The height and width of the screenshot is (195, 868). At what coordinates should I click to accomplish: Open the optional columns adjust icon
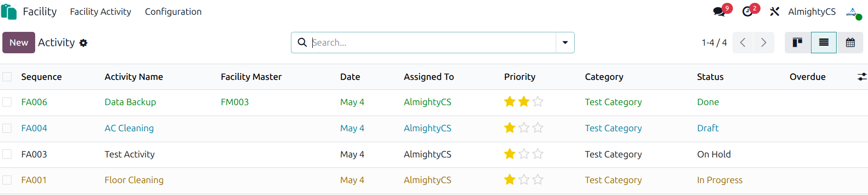coord(862,77)
